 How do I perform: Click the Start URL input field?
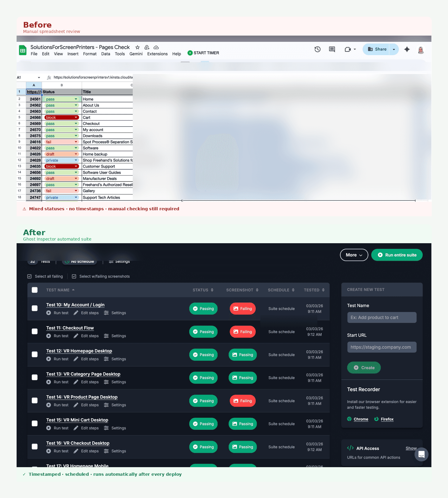382,347
